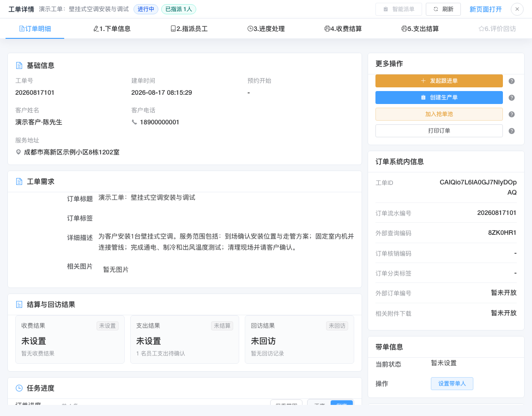
Task: Click the clock icon of 任务进度 header
Action: [x=19, y=388]
